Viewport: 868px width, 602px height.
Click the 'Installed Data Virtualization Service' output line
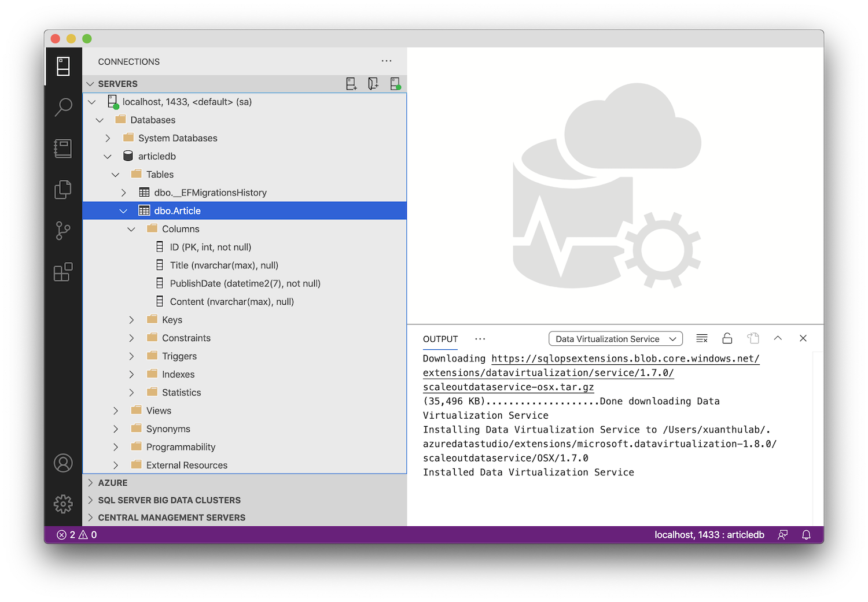[528, 472]
